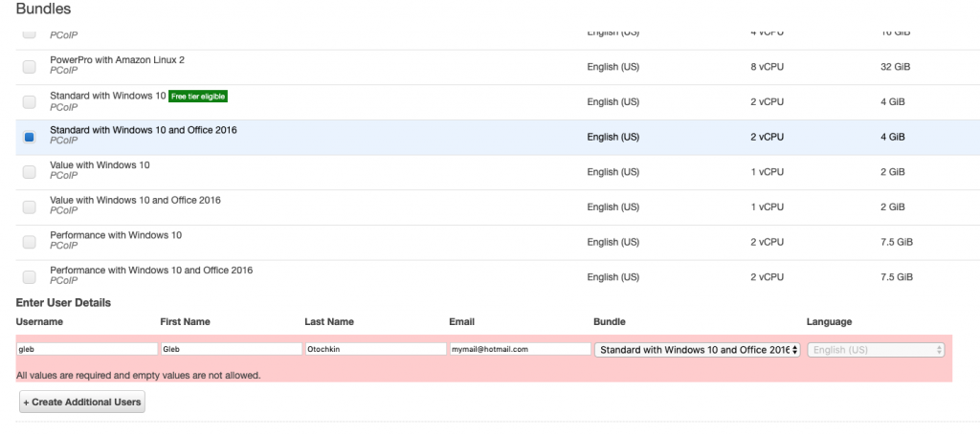Tick the Value with Windows 10 checkbox
Image resolution: width=980 pixels, height=435 pixels.
point(29,172)
